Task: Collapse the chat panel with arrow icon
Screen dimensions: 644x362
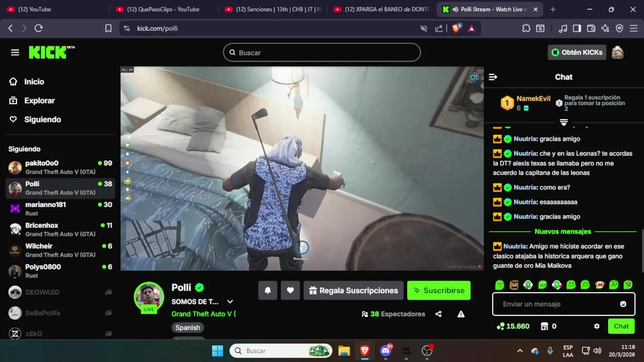Action: (x=493, y=77)
